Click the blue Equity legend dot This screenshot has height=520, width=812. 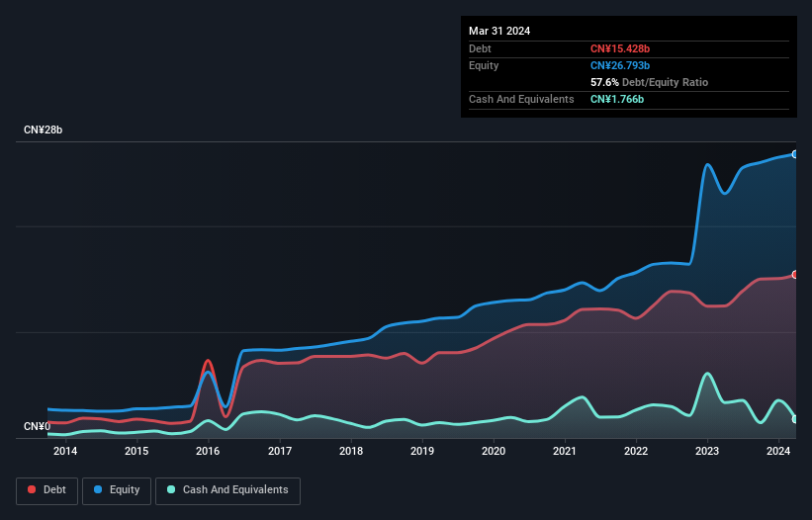(x=98, y=489)
